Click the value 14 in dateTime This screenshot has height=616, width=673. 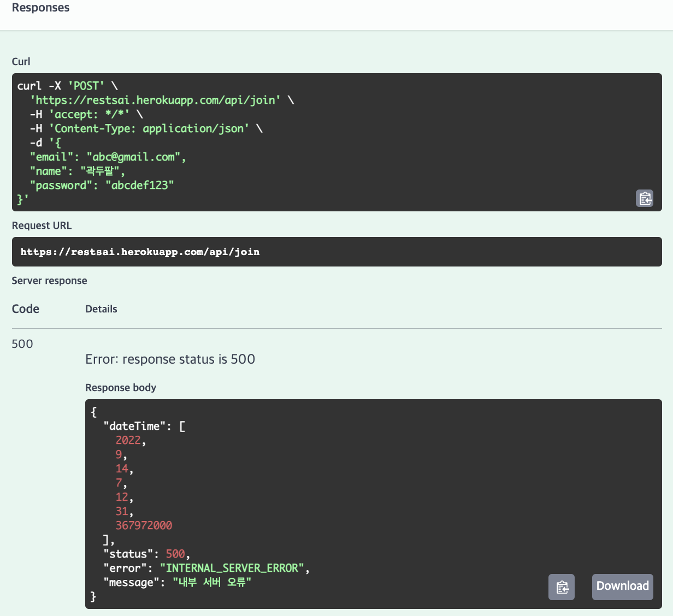point(122,469)
